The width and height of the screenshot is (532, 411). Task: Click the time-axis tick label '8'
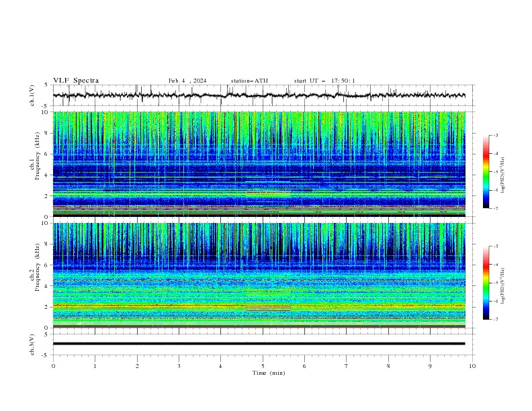tap(388, 366)
